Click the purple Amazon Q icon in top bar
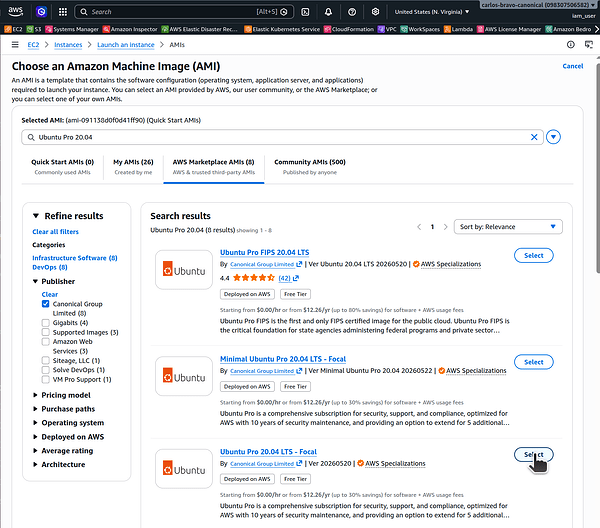 41,12
